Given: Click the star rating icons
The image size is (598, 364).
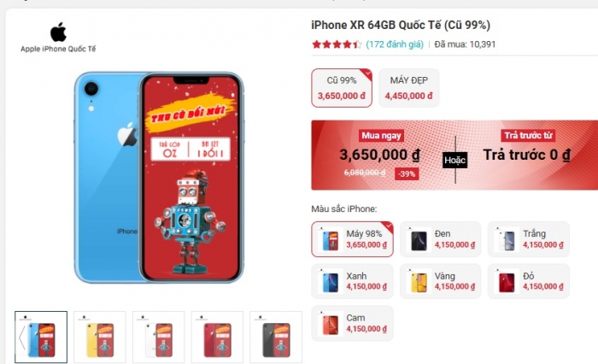Looking at the screenshot, I should [337, 44].
